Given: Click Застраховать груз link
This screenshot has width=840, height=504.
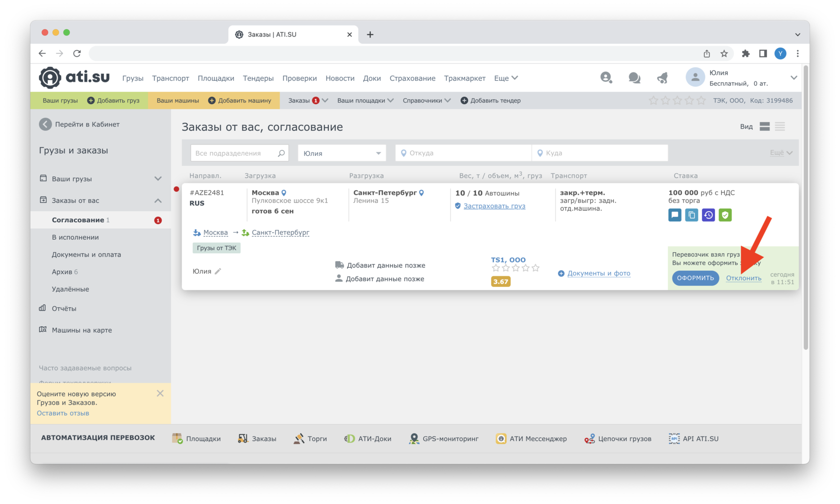Looking at the screenshot, I should [494, 206].
